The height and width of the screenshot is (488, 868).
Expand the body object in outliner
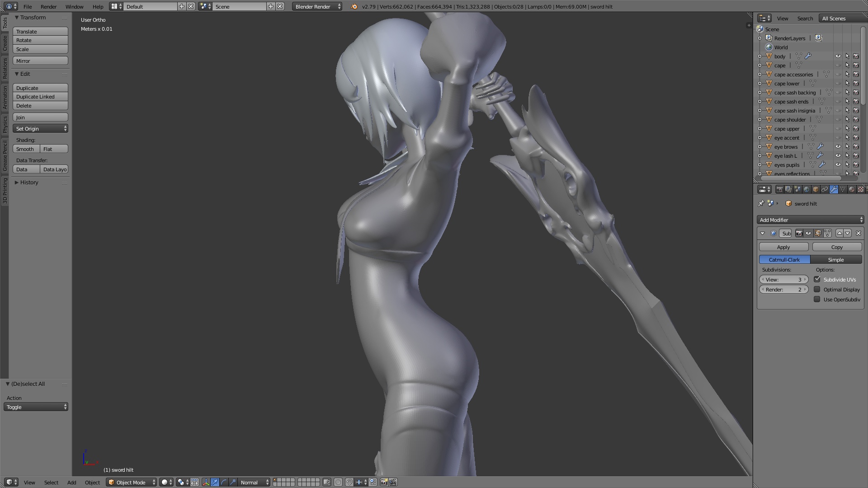pos(760,56)
